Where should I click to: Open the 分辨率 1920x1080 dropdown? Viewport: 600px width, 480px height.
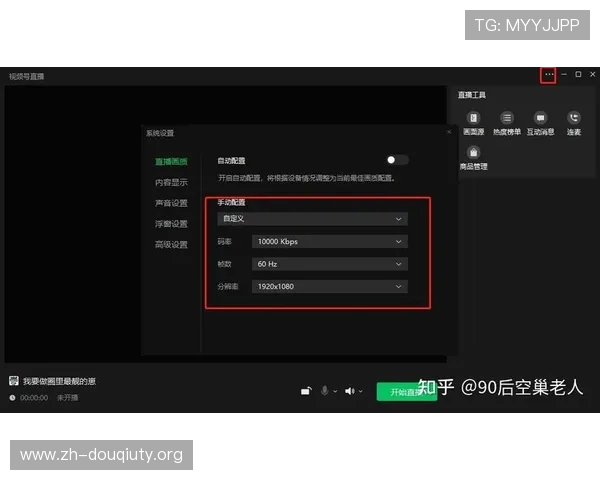pyautogui.click(x=330, y=286)
